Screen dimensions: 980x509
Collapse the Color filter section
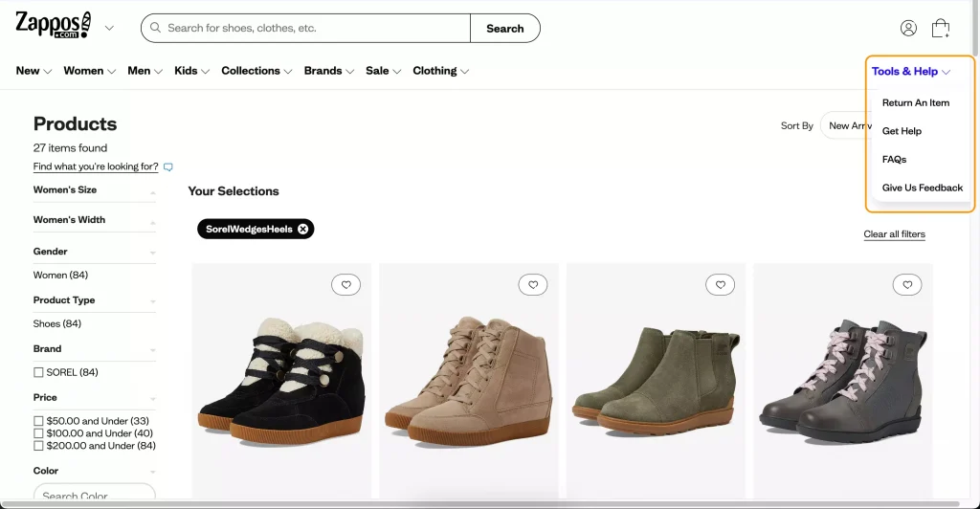coord(95,471)
